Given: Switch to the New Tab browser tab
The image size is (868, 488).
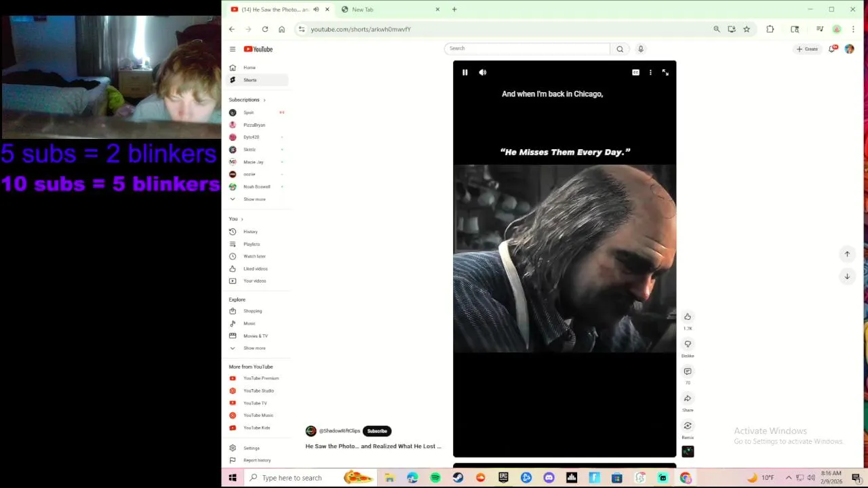Looking at the screenshot, I should click(x=389, y=9).
